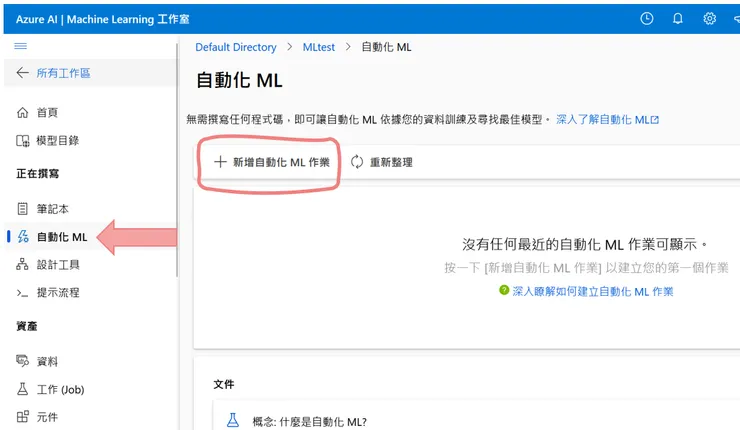Viewport: 740px width, 430px height.
Task: Click the 正在撰寫 section header
Action: (x=38, y=174)
